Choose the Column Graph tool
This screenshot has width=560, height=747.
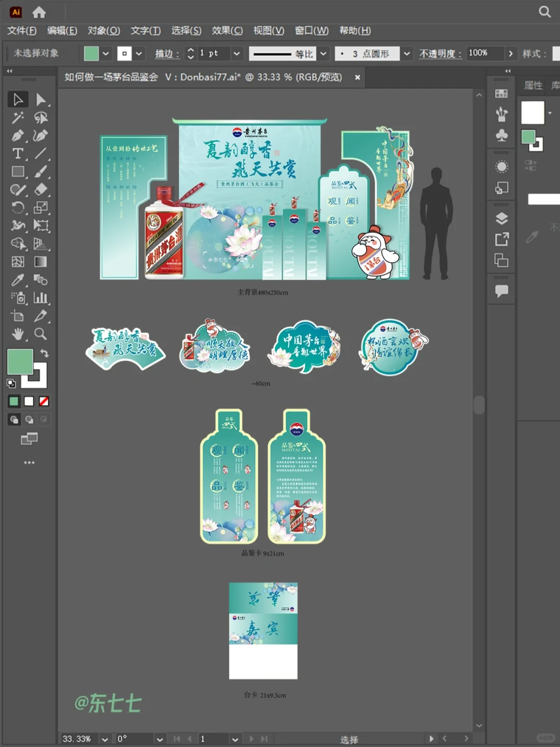41,298
